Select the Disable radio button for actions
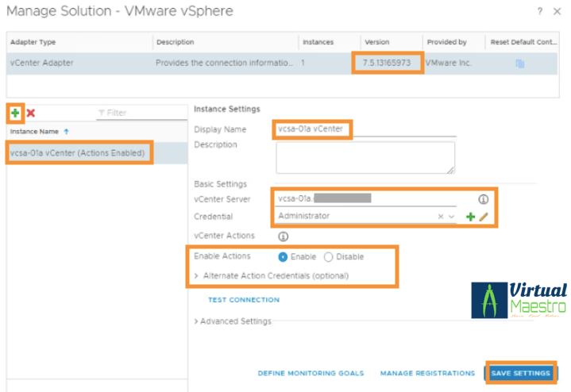This screenshot has width=571, height=392. 329,257
